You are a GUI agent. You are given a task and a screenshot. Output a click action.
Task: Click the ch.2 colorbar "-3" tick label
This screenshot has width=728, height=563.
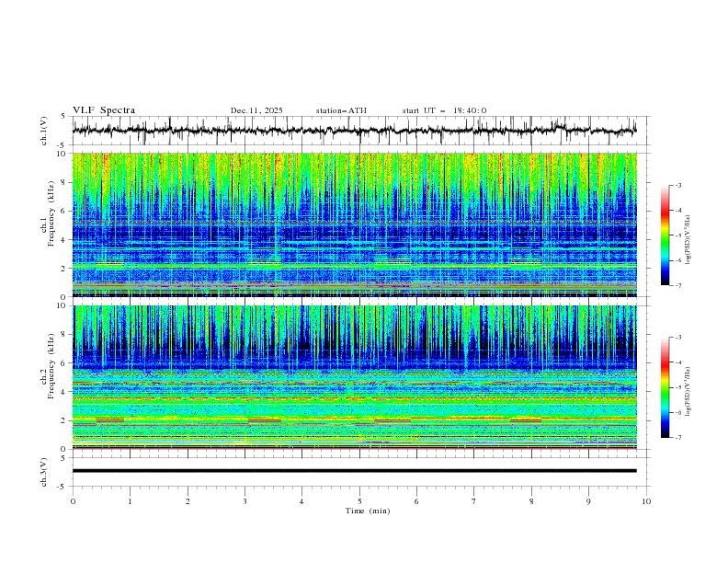pos(677,338)
